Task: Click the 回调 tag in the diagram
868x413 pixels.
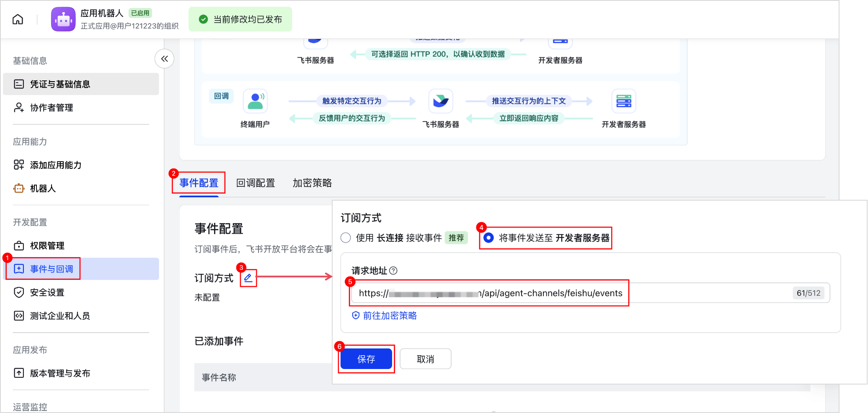Action: [221, 96]
